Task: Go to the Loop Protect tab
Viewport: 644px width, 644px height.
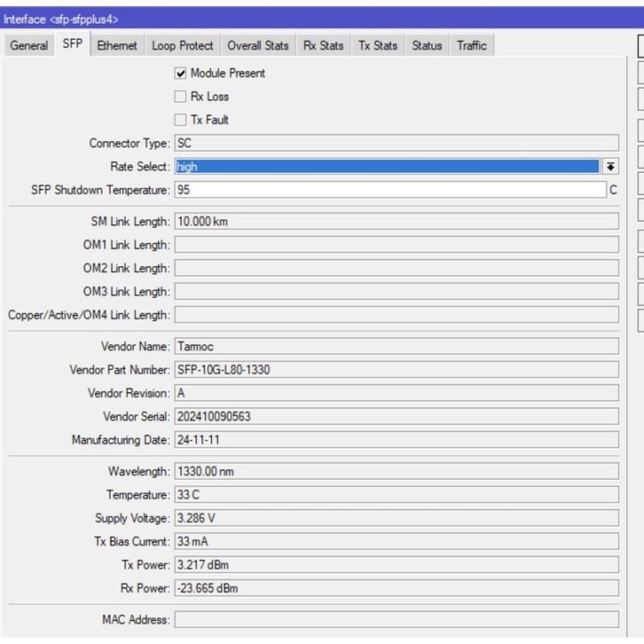Action: [183, 46]
